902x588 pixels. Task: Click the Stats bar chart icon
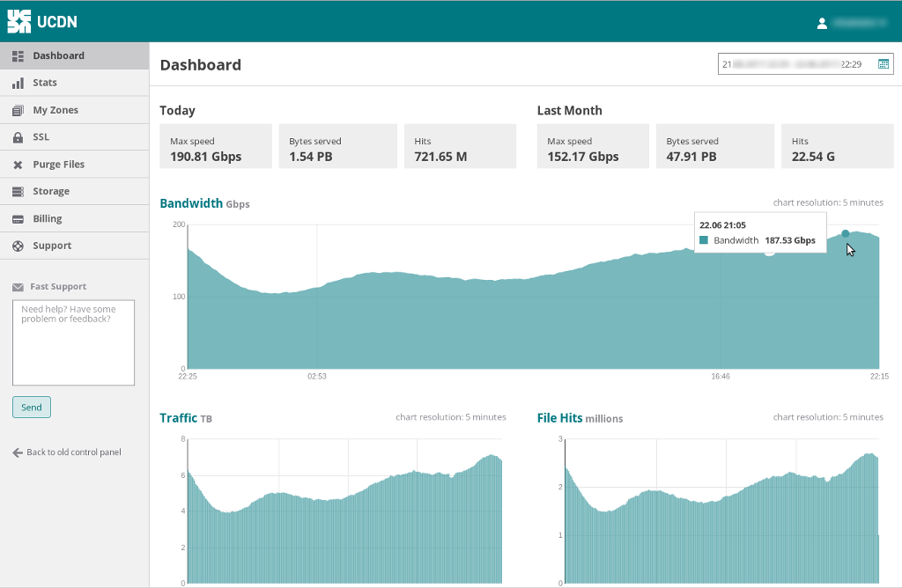tap(18, 83)
